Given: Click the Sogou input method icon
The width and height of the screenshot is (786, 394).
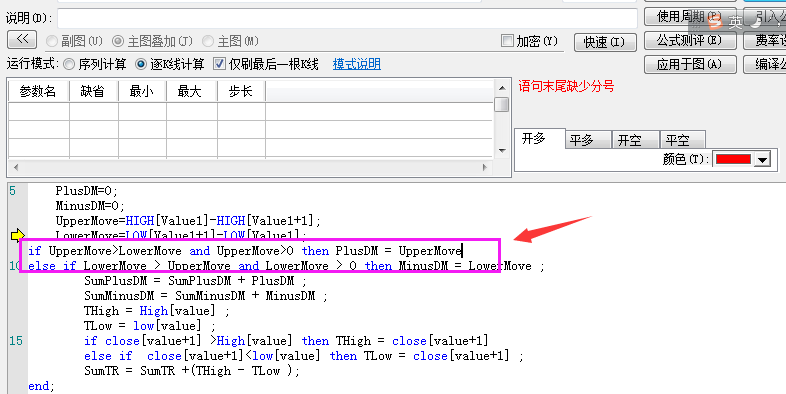Looking at the screenshot, I should (715, 21).
